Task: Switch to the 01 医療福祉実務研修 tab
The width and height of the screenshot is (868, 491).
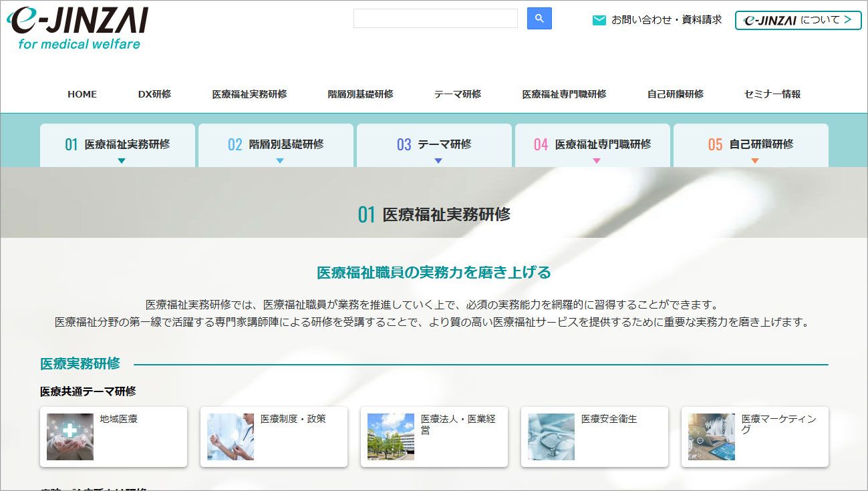Action: pos(118,145)
